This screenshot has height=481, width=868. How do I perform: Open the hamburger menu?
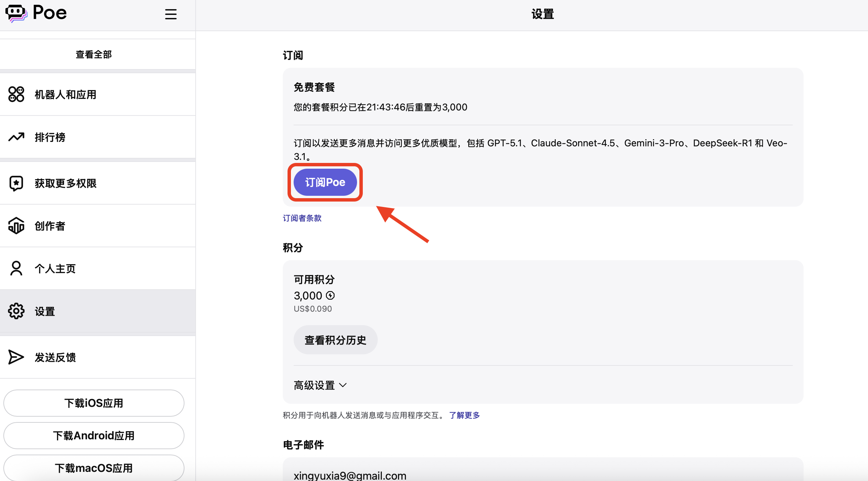tap(171, 14)
